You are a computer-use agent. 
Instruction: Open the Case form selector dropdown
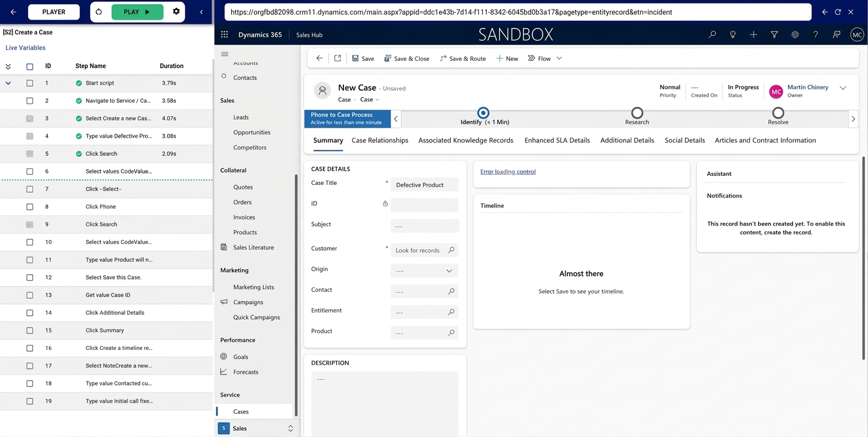[370, 100]
